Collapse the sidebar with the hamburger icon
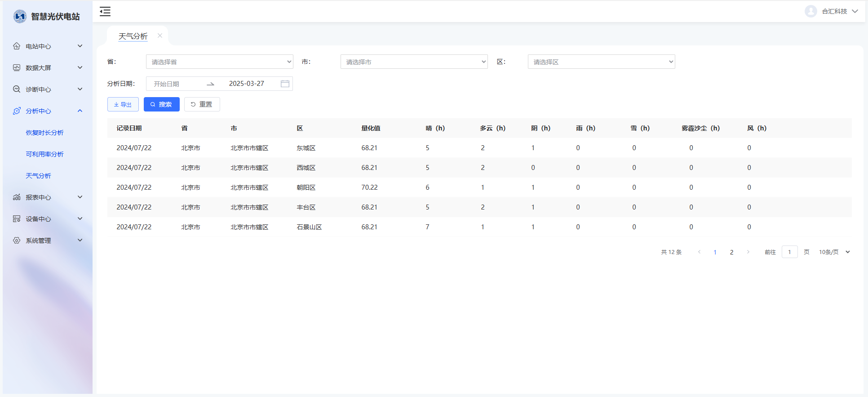The height and width of the screenshot is (397, 868). coord(105,12)
